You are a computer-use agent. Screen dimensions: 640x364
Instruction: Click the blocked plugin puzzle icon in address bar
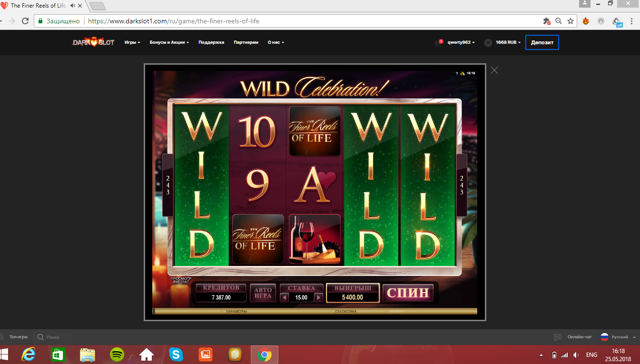(547, 21)
